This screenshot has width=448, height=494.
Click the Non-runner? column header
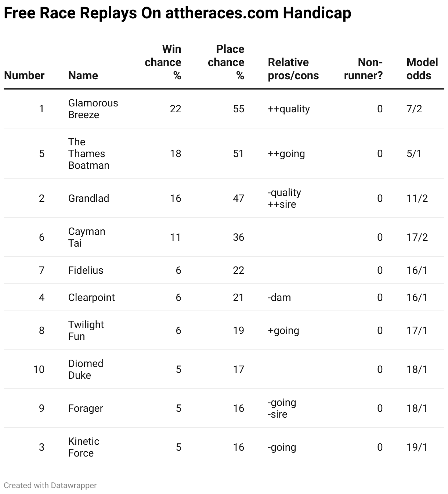(363, 69)
